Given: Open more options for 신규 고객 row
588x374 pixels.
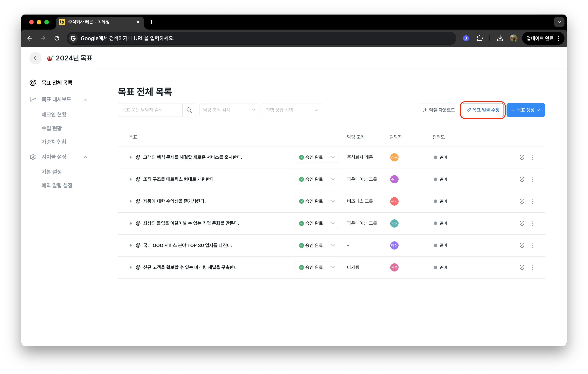Looking at the screenshot, I should pos(533,268).
